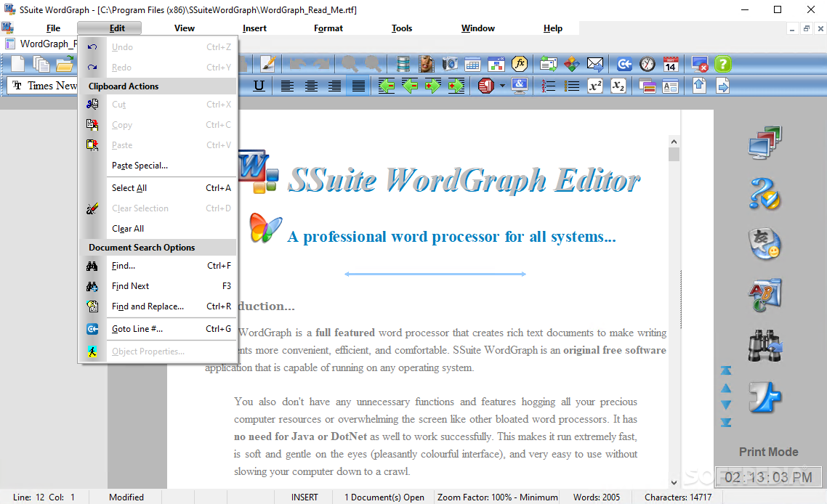
Task: Click the multiple monitors sidebar icon
Action: click(765, 142)
